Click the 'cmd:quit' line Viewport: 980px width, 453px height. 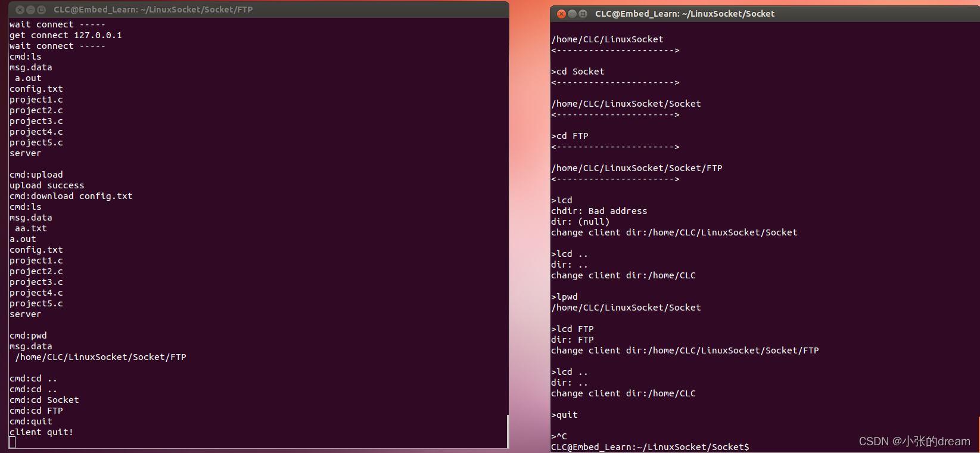tap(31, 421)
